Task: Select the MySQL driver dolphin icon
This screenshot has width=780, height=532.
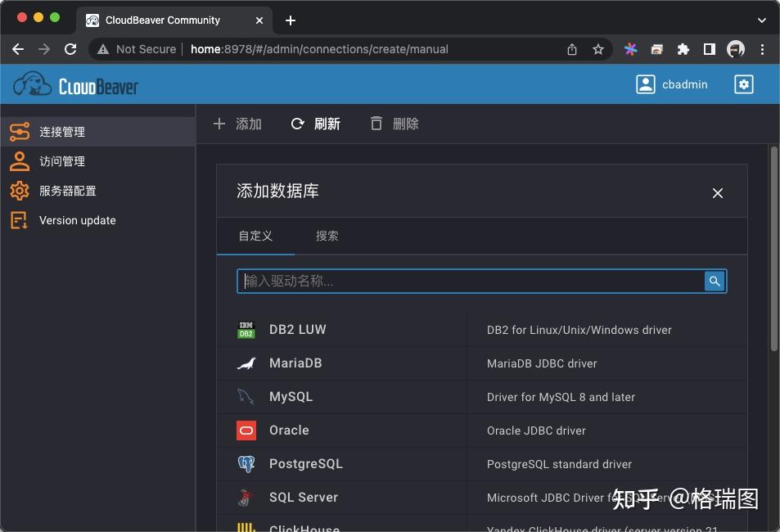Action: 246,397
